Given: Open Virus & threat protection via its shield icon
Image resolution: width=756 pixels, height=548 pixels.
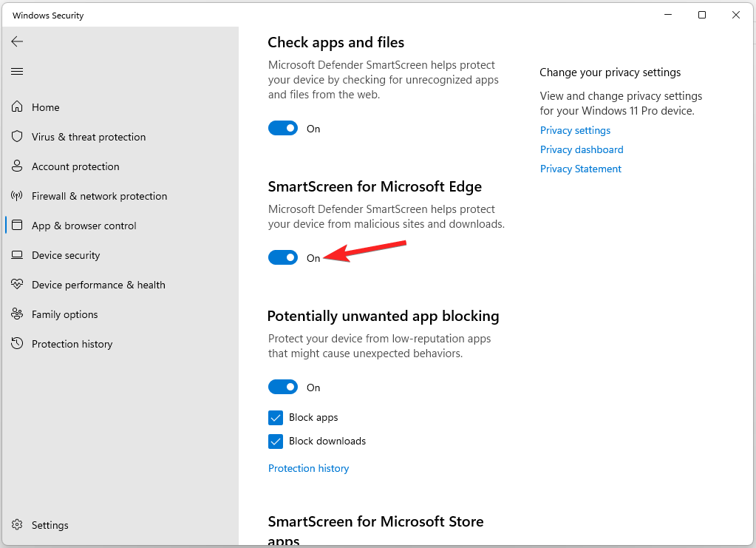Looking at the screenshot, I should (x=17, y=136).
